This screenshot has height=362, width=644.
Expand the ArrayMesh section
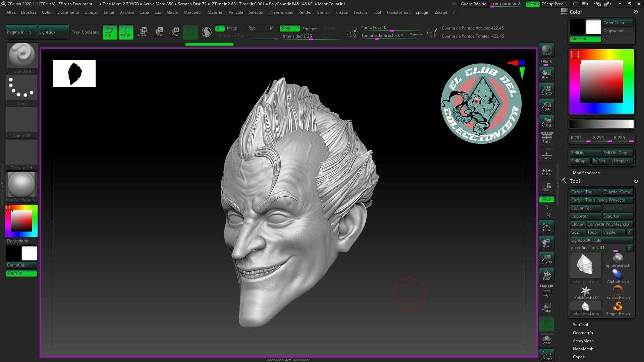tap(583, 341)
